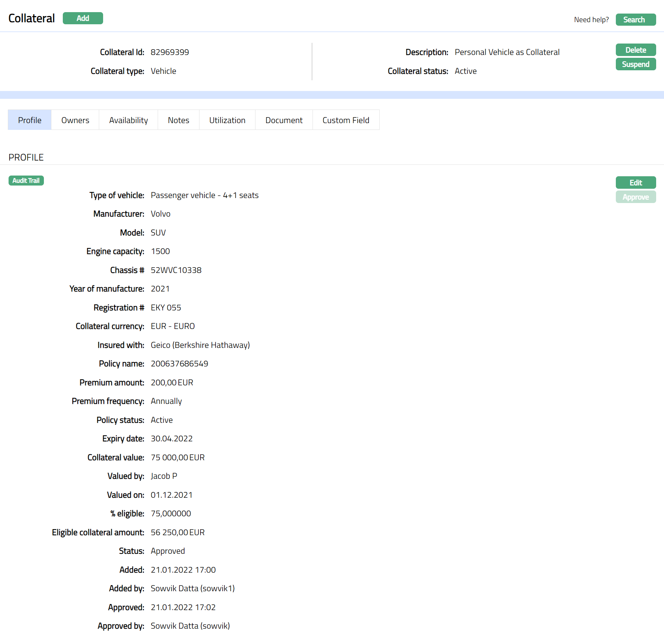Click the policy name 200637686549
This screenshot has width=664, height=644.
[x=179, y=364]
